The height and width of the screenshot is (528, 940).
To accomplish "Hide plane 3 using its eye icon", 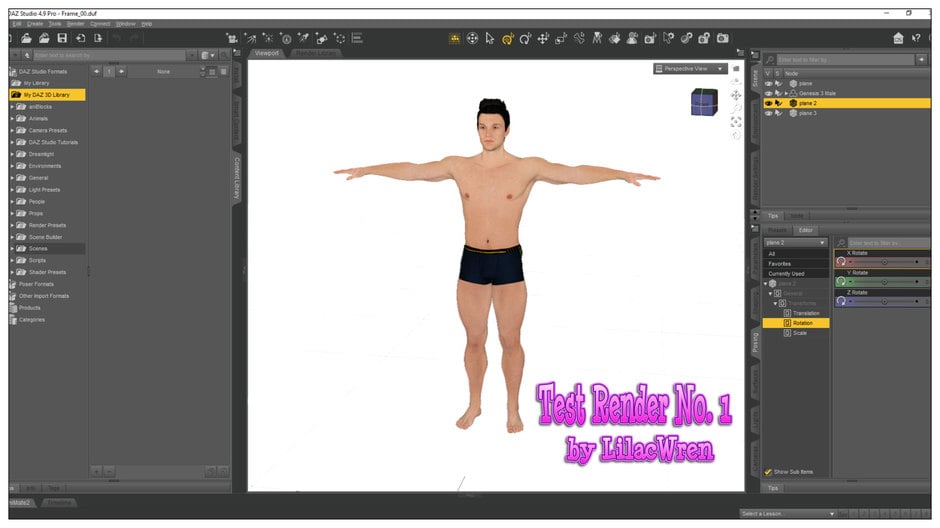I will [x=768, y=113].
